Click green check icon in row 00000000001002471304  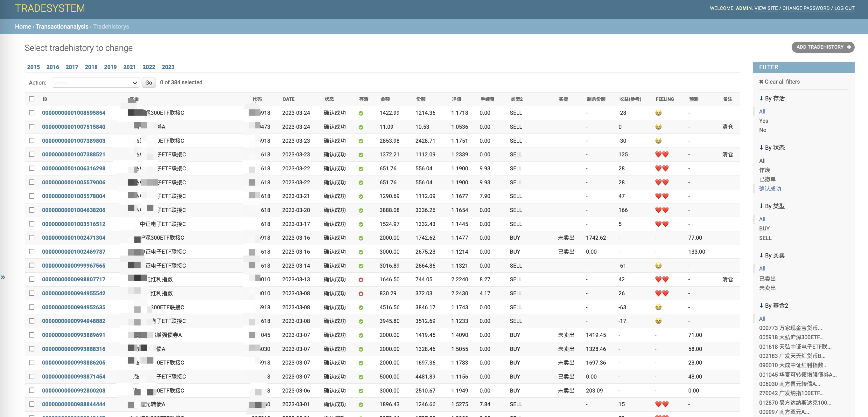(x=361, y=238)
